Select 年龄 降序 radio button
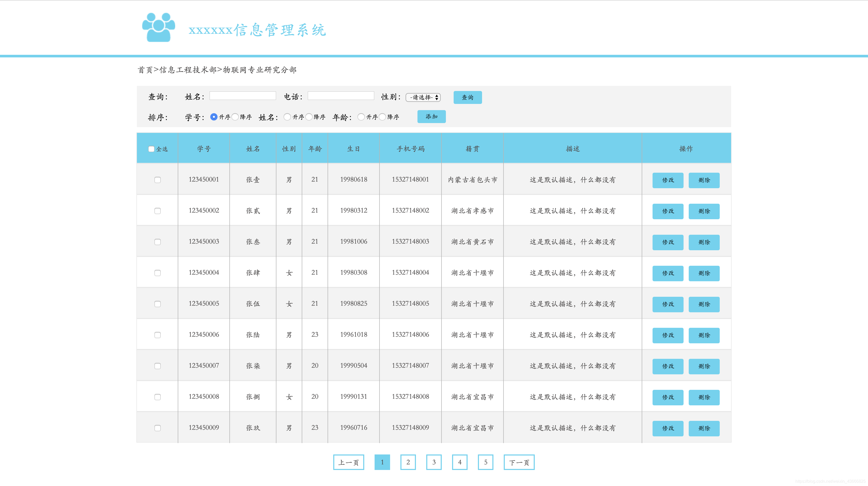868x486 pixels. pyautogui.click(x=382, y=117)
